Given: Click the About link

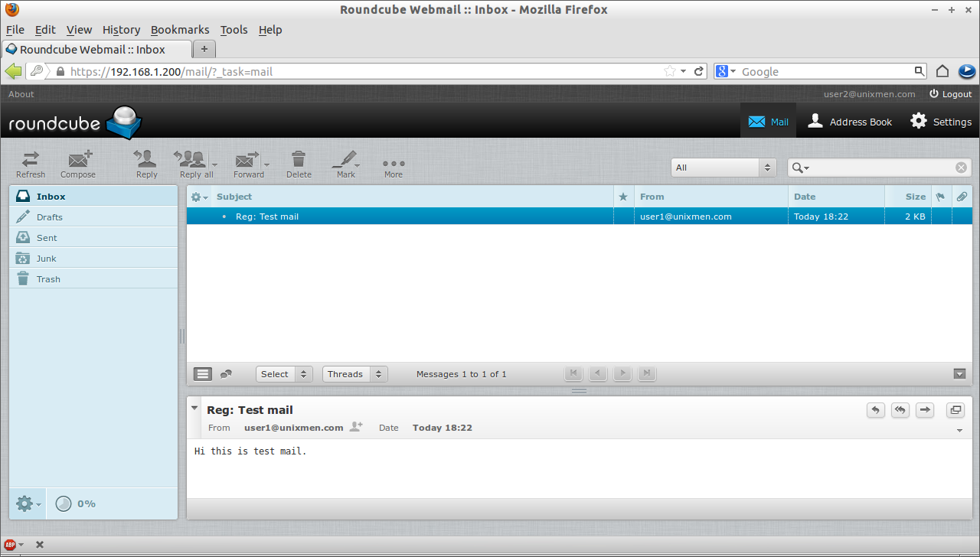Looking at the screenshot, I should (x=21, y=94).
